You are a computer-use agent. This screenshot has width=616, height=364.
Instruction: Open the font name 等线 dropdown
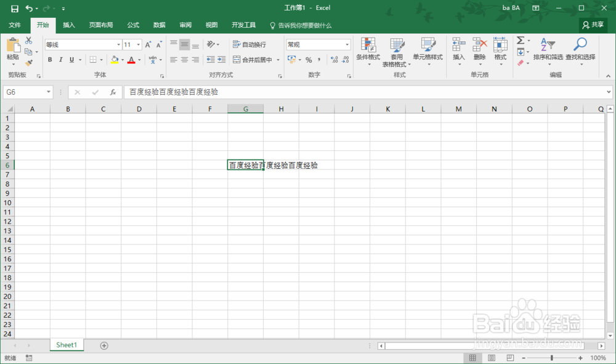[119, 45]
